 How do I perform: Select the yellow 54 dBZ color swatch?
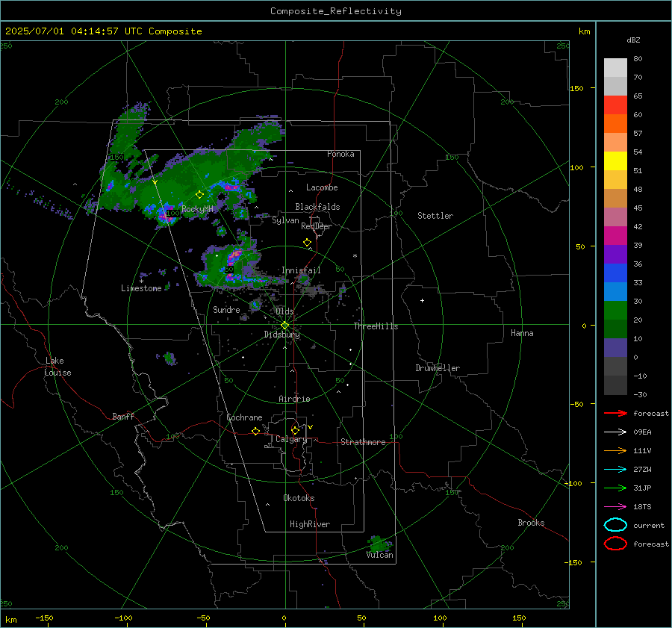(x=615, y=161)
